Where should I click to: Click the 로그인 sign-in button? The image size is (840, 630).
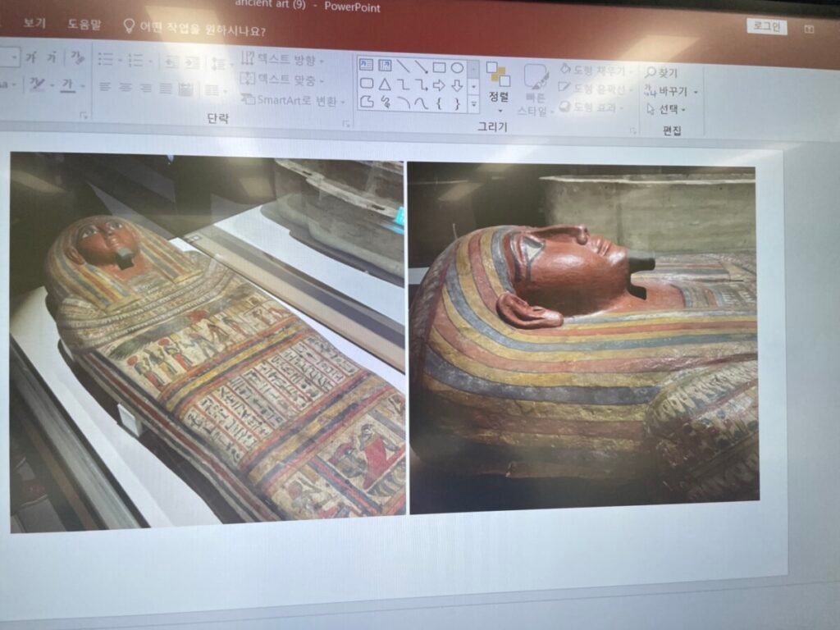[766, 27]
